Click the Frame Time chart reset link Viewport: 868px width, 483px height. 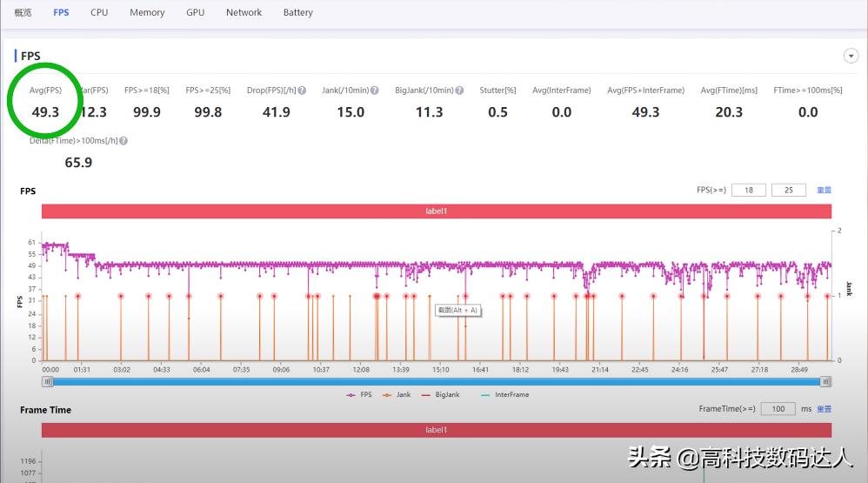(x=825, y=409)
